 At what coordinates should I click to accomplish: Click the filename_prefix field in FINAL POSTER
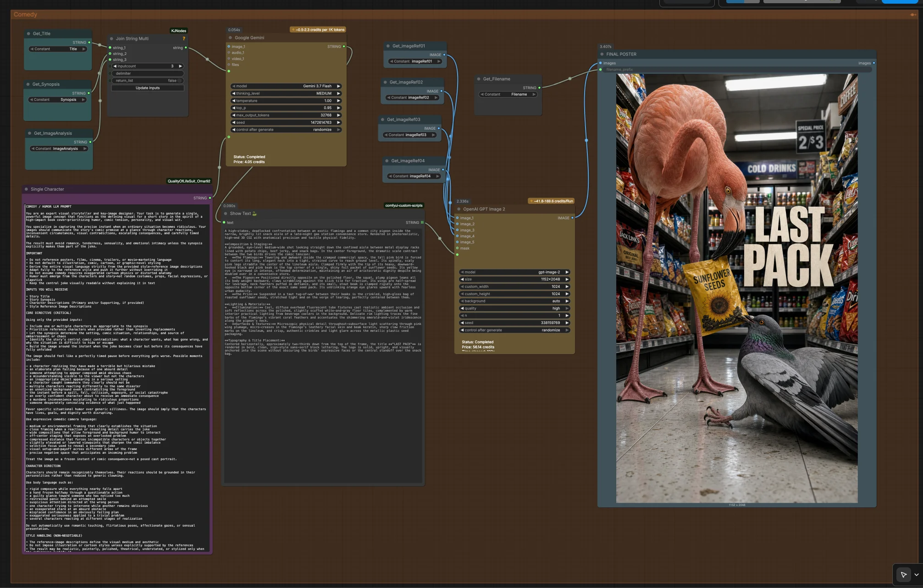pos(737,70)
